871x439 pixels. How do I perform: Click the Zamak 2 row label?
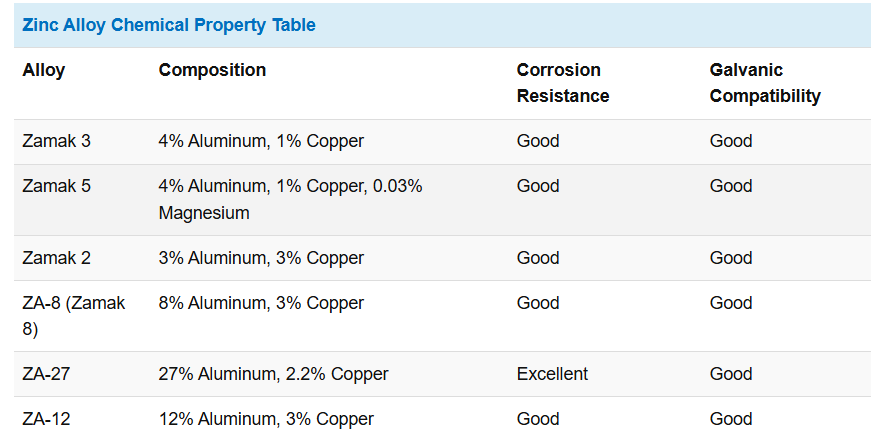click(56, 258)
